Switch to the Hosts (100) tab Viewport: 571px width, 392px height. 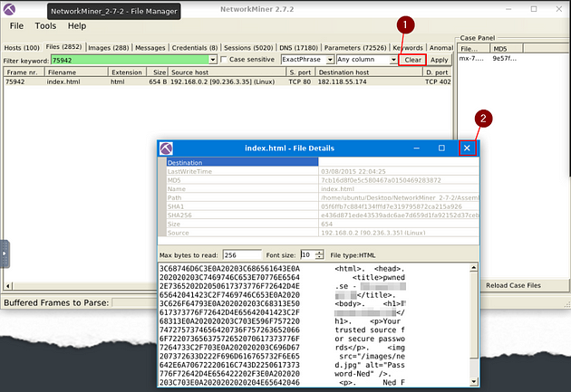[x=22, y=48]
